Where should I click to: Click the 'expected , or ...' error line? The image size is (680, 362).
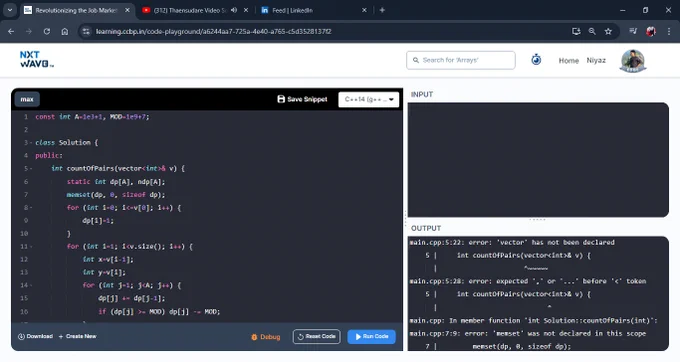tap(527, 281)
